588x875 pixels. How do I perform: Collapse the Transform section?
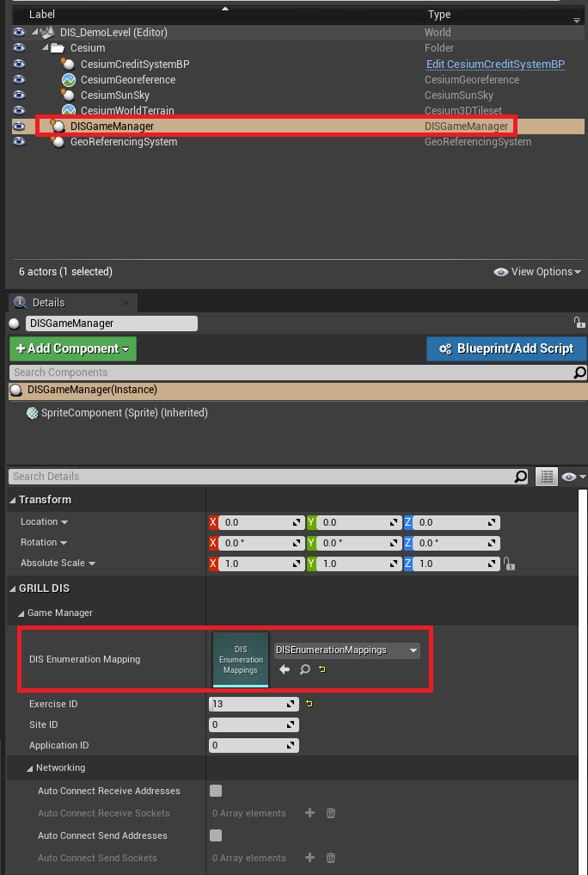tap(13, 500)
